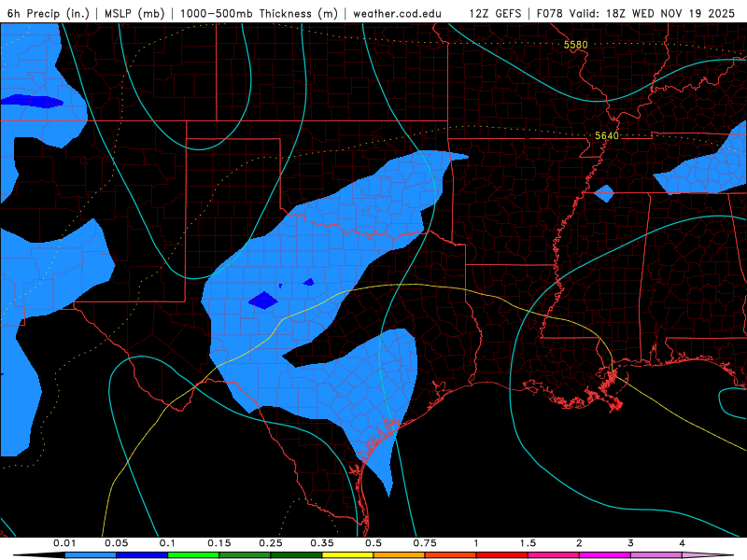Click the bright green 0.1 legend swatch
Viewport: 747px width, 560px height.
[x=193, y=555]
